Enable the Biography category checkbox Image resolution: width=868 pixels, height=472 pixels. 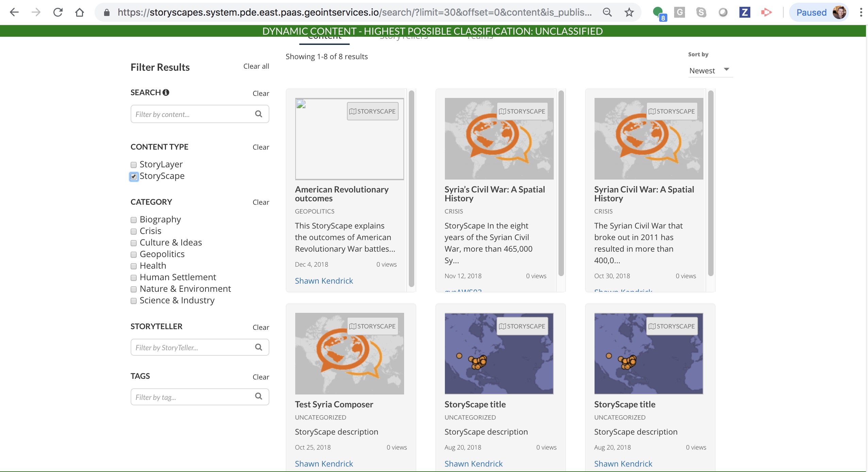(x=133, y=220)
